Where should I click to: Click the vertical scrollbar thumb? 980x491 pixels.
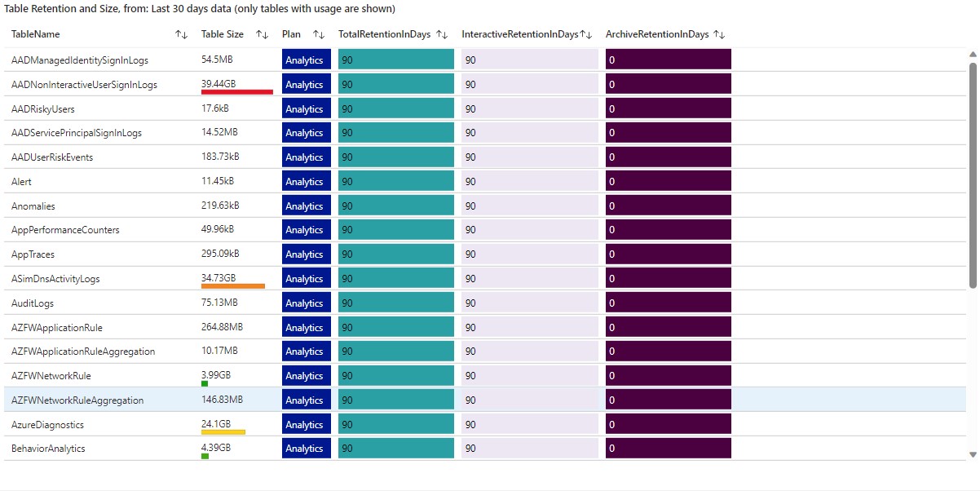972,175
